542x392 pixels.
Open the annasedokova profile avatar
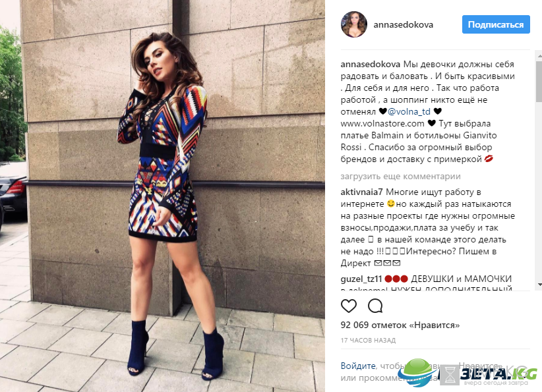(353, 24)
